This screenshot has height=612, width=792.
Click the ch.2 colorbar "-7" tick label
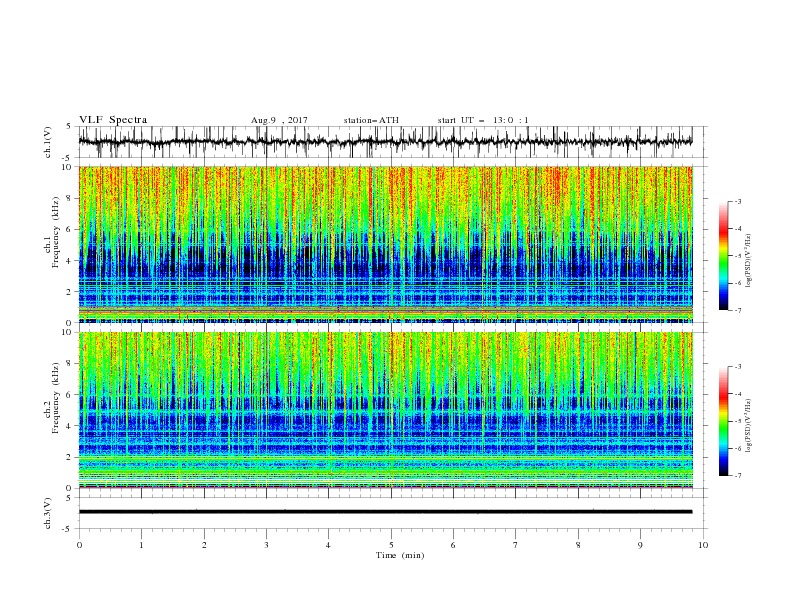point(737,476)
